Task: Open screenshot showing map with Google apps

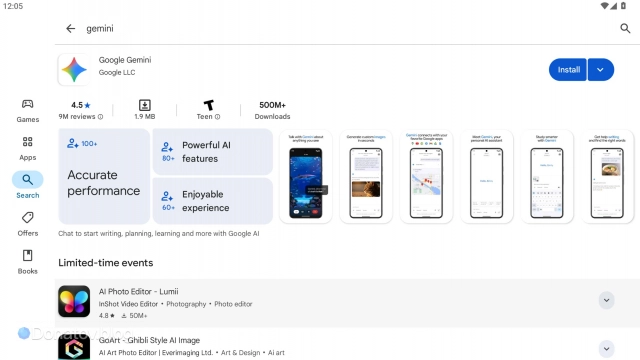Action: point(427,176)
